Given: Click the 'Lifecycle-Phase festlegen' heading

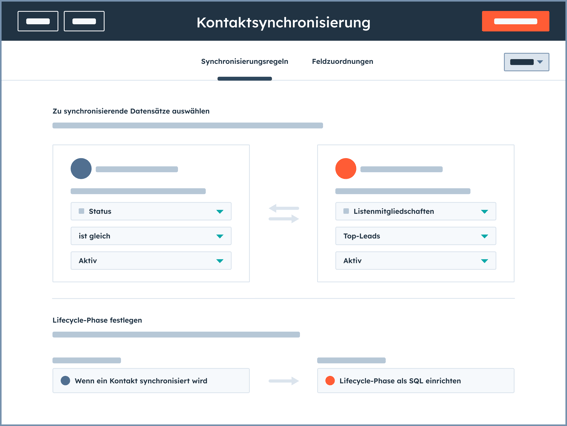Looking at the screenshot, I should (97, 320).
